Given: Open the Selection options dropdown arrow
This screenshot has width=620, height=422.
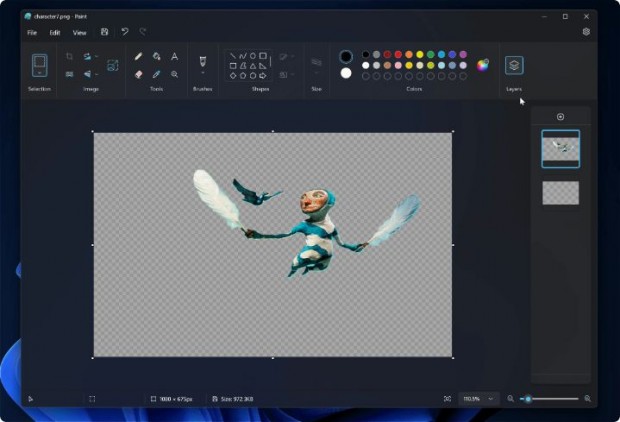Looking at the screenshot, I should [40, 73].
